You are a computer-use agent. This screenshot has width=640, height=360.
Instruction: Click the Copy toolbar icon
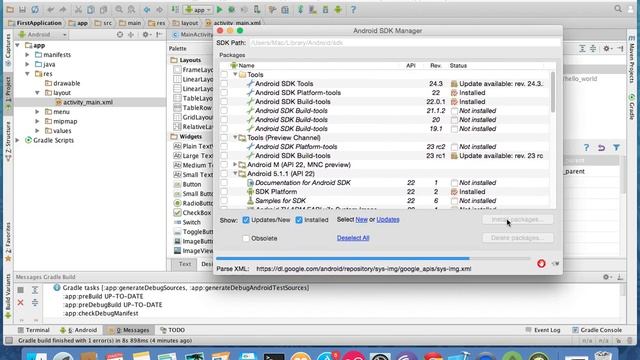(x=91, y=9)
